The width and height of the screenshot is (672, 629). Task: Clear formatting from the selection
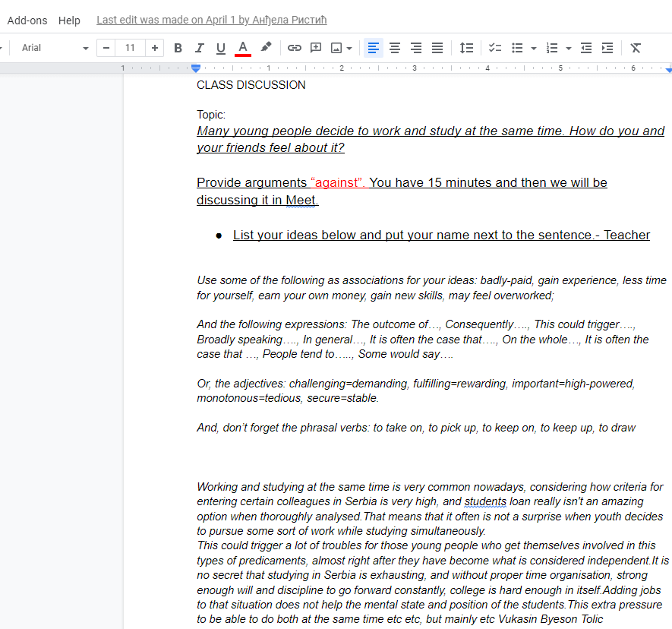(x=636, y=48)
